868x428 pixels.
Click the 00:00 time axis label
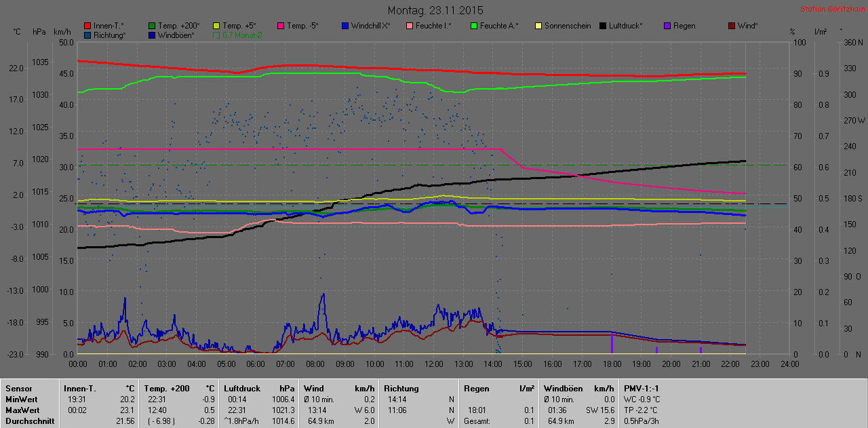[x=78, y=364]
